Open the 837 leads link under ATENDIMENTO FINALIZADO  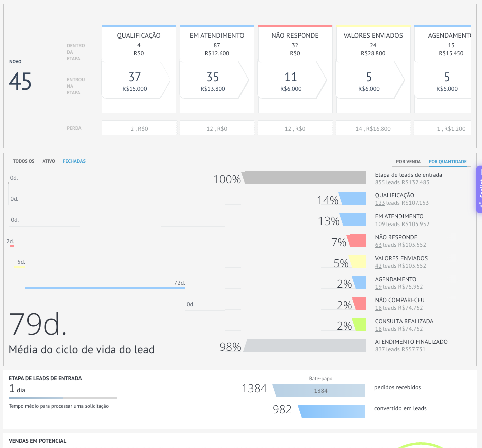point(380,349)
